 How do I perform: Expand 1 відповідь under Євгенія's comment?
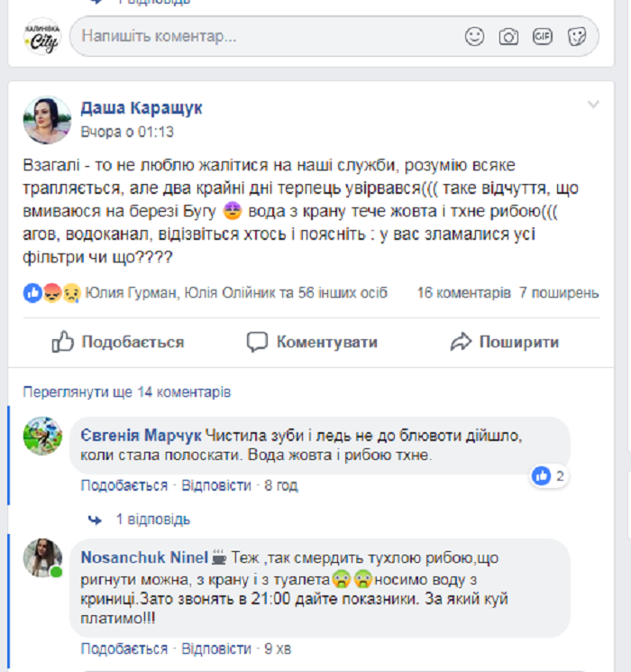tap(153, 520)
